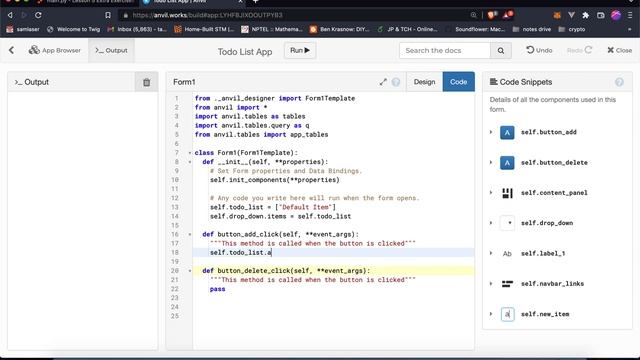
Task: Expand self.new_item snippet
Action: click(x=491, y=314)
